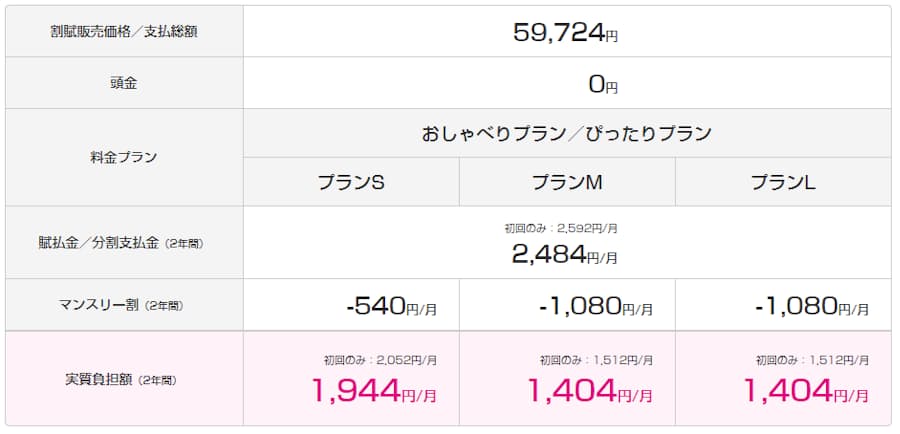Screen dimensions: 900x434
Task: Click the 頭金 row label
Action: pyautogui.click(x=123, y=83)
